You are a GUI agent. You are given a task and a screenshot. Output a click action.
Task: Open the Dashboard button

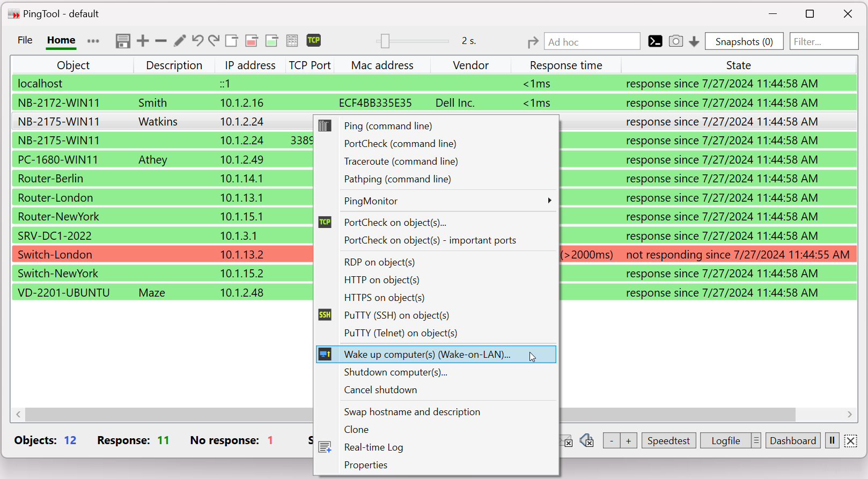(792, 441)
